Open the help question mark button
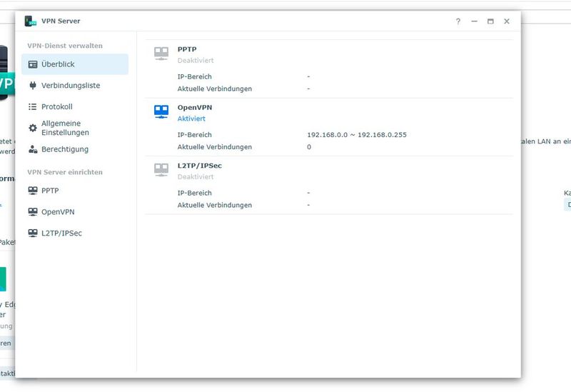571x392 pixels. (x=458, y=21)
